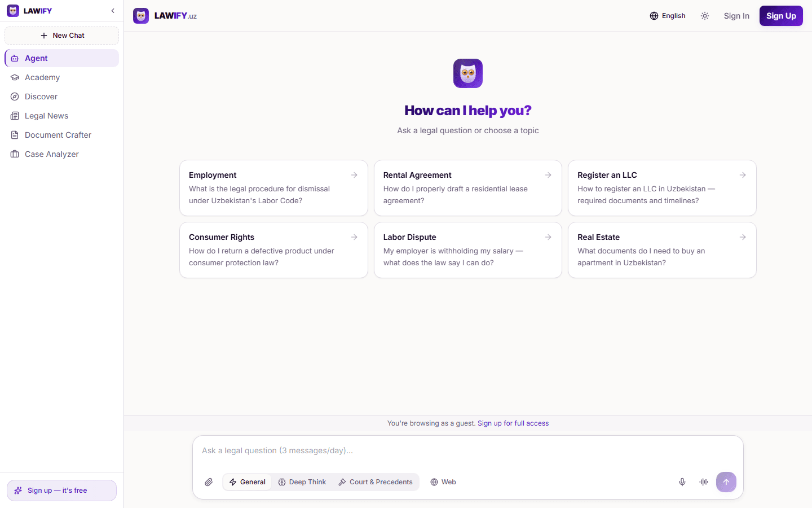Click "How to register an LLC in Uzbekistan" text
This screenshot has height=508, width=812.
click(642, 189)
